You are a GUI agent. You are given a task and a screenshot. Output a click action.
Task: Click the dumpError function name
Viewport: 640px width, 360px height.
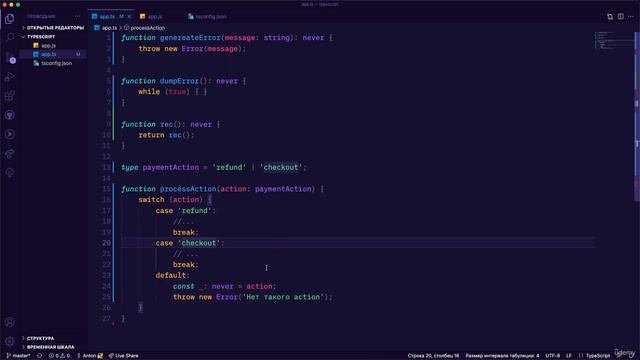(x=179, y=81)
